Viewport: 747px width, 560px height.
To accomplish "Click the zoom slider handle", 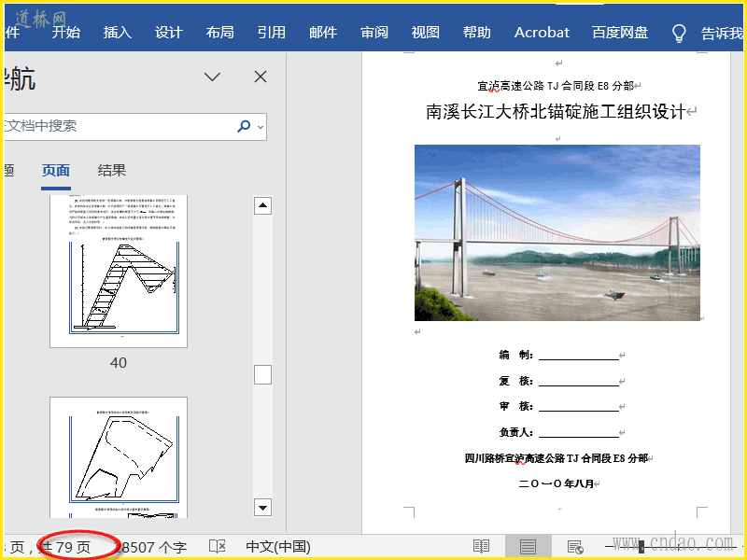I will (641, 547).
